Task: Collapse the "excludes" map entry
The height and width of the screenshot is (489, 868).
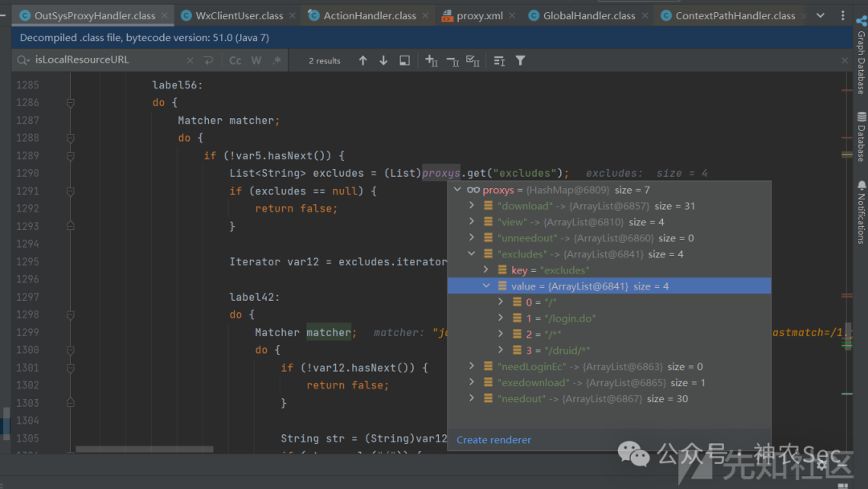Action: 472,254
